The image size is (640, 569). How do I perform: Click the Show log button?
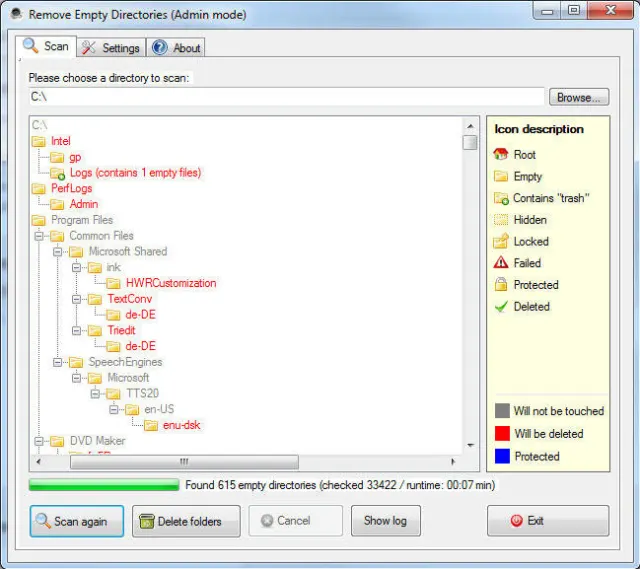click(x=386, y=520)
